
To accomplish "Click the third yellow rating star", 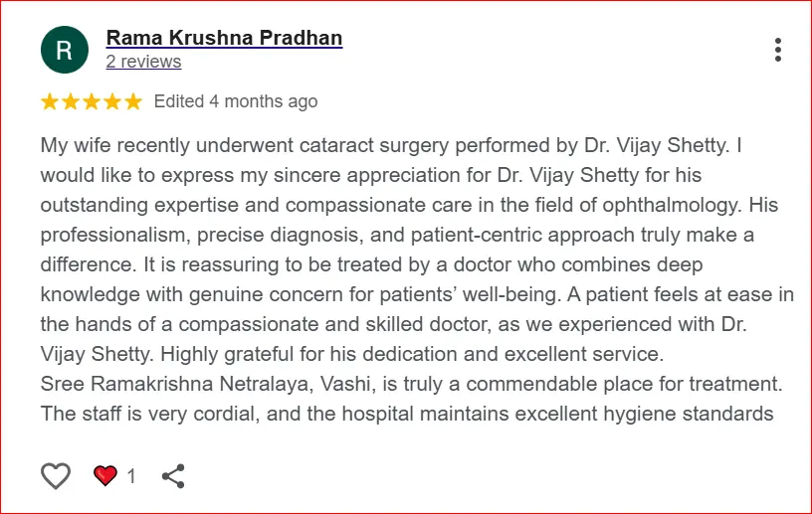I will click(x=92, y=101).
